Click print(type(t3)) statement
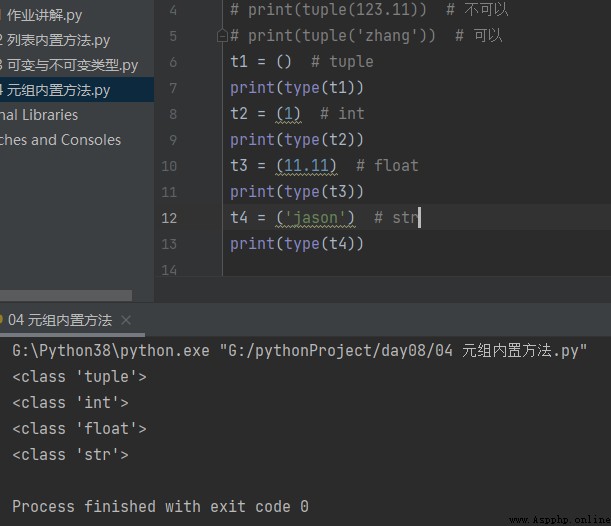Screen dimensions: 611x526 pyautogui.click(x=297, y=192)
